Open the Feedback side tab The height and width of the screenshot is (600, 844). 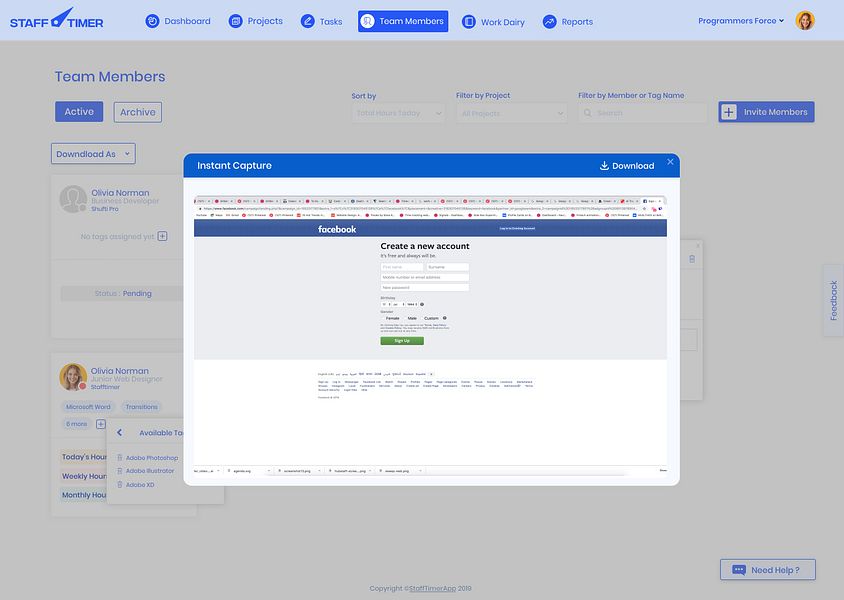(x=833, y=300)
